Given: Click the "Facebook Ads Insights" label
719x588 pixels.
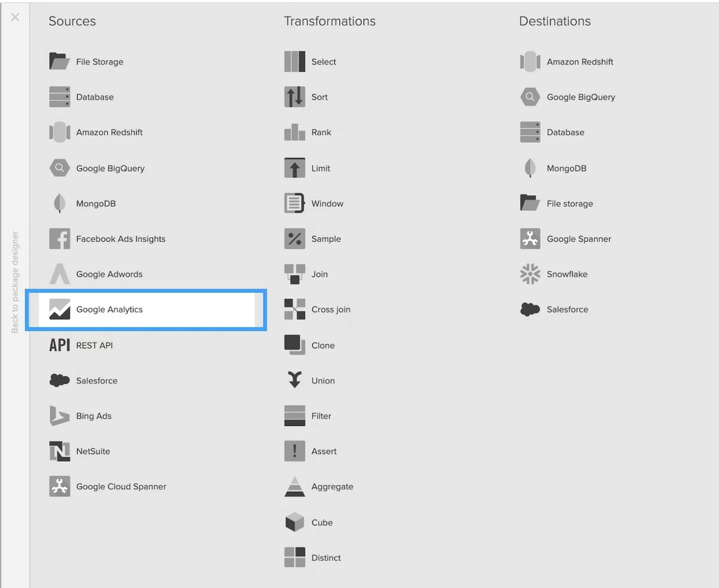Looking at the screenshot, I should [x=120, y=239].
